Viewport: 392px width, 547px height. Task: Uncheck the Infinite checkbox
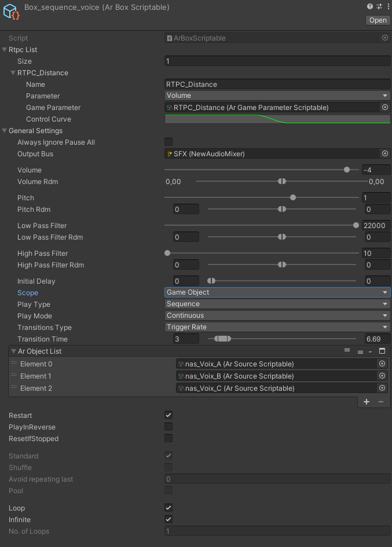tap(168, 519)
